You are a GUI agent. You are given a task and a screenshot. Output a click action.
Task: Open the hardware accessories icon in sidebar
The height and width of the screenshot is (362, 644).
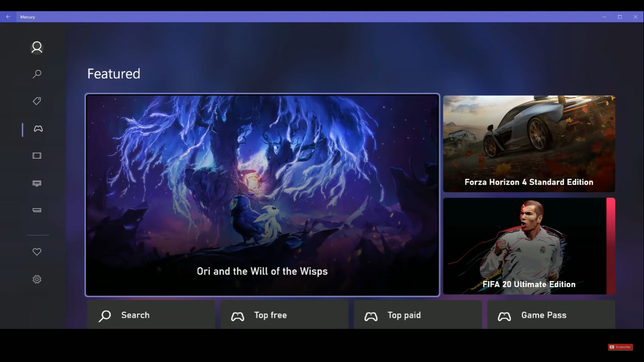37,210
